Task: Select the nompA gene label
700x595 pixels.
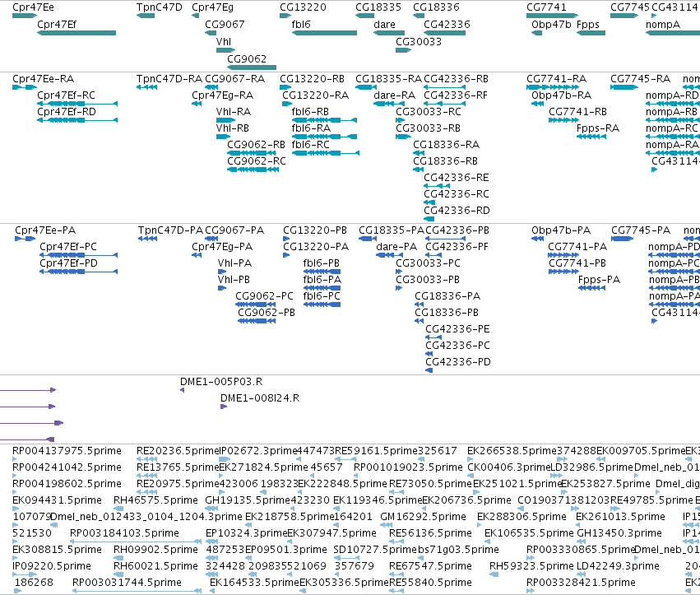Action: point(663,25)
